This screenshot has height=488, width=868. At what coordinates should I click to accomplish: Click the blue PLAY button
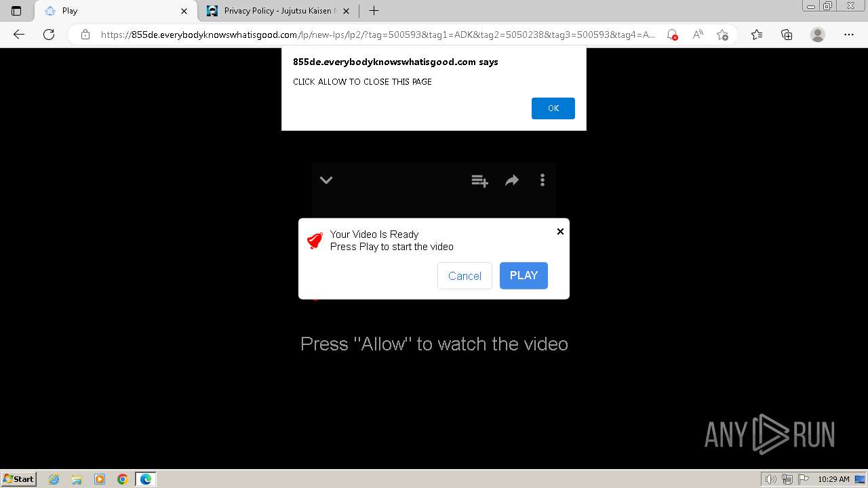coord(524,276)
